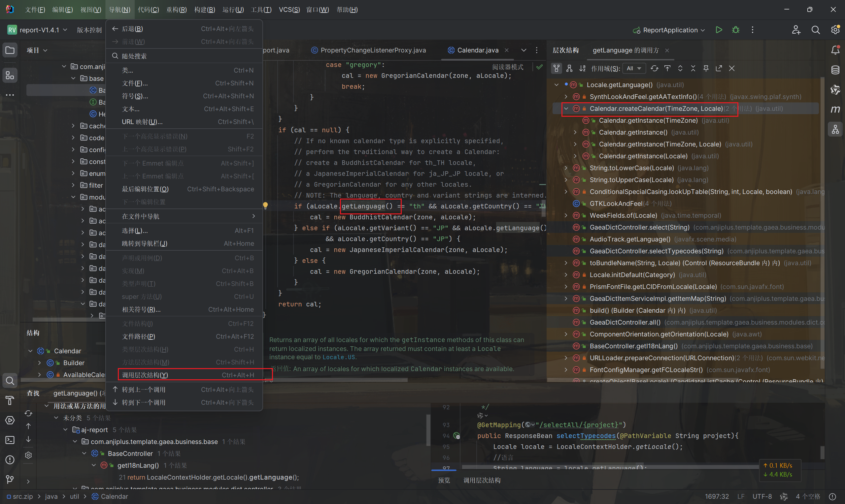Toggle alphabetical sort in hierarchy
The height and width of the screenshot is (504, 845).
(582, 68)
